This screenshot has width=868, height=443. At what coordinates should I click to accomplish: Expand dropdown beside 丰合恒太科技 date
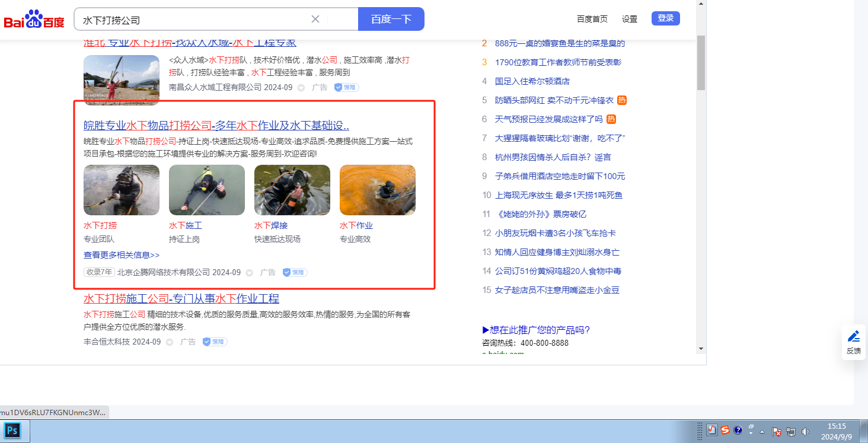(169, 342)
